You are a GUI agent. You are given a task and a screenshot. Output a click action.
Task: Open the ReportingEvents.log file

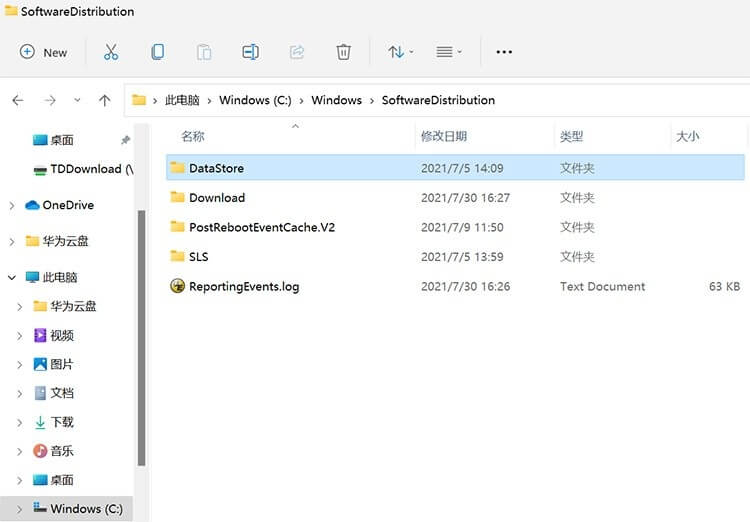pos(243,286)
